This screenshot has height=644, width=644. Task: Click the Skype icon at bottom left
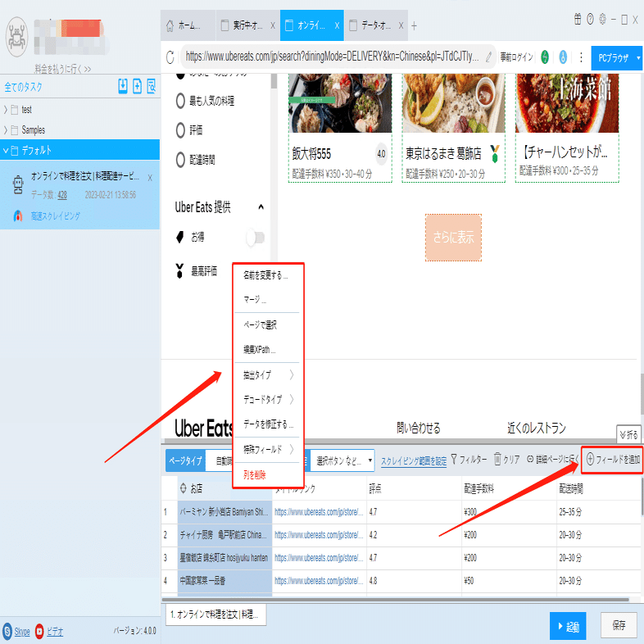7,631
